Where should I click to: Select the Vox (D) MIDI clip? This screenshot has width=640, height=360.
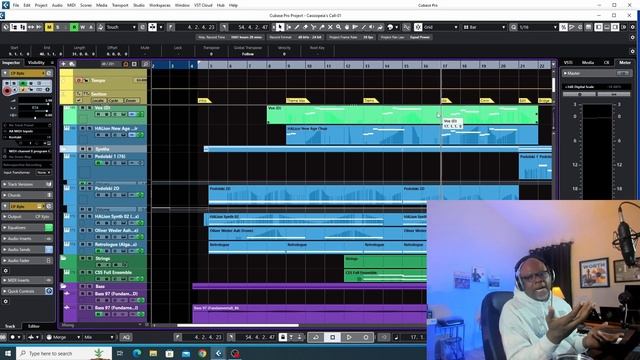402,114
